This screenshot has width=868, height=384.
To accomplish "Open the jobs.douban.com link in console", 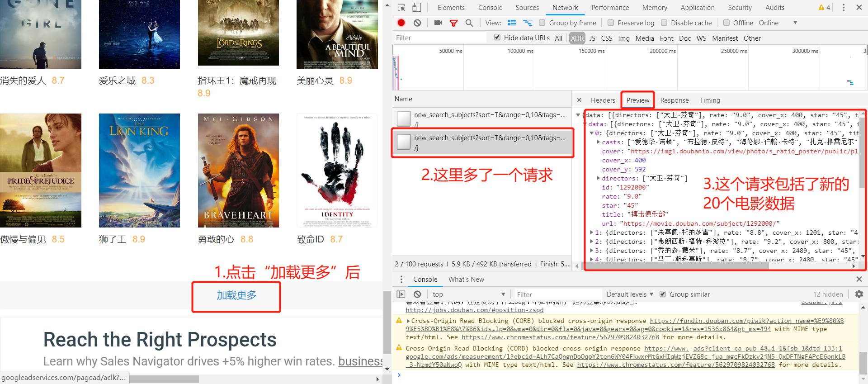I will coord(474,310).
